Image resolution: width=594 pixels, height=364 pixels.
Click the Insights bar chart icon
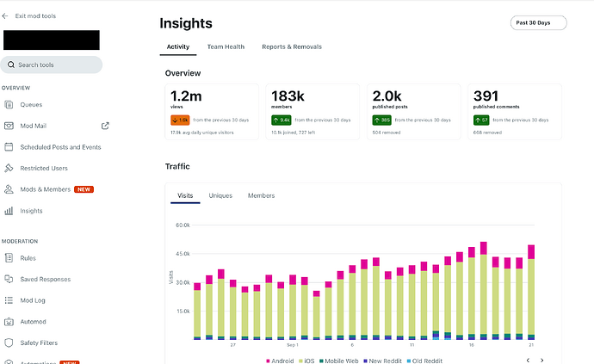click(9, 211)
